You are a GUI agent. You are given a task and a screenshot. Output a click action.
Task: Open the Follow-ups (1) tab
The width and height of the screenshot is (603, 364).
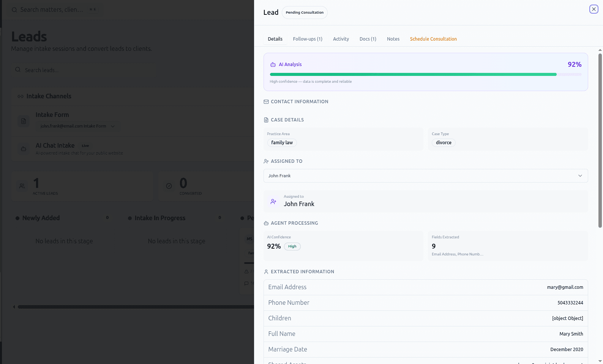(x=308, y=39)
